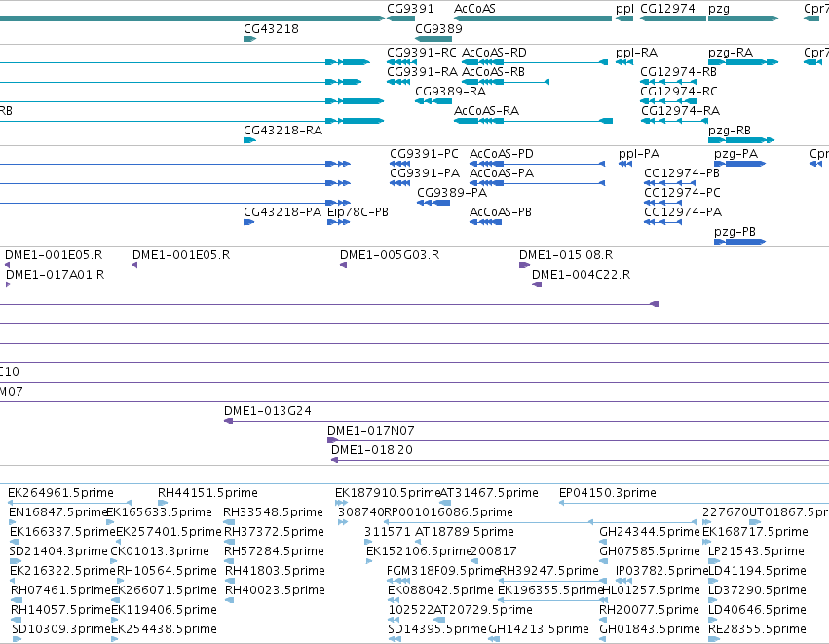829x644 pixels.
Task: Click EST CK01013.3prime
Action: click(x=159, y=552)
